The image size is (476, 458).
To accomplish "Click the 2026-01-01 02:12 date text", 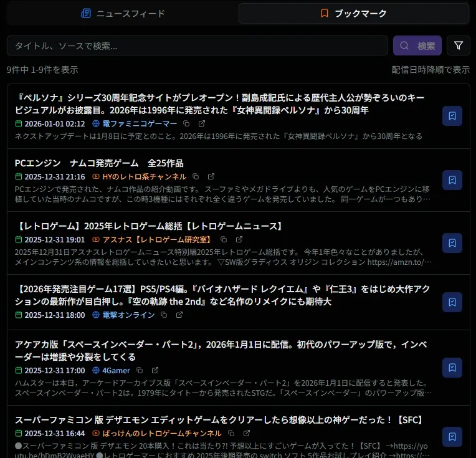I will [x=55, y=123].
